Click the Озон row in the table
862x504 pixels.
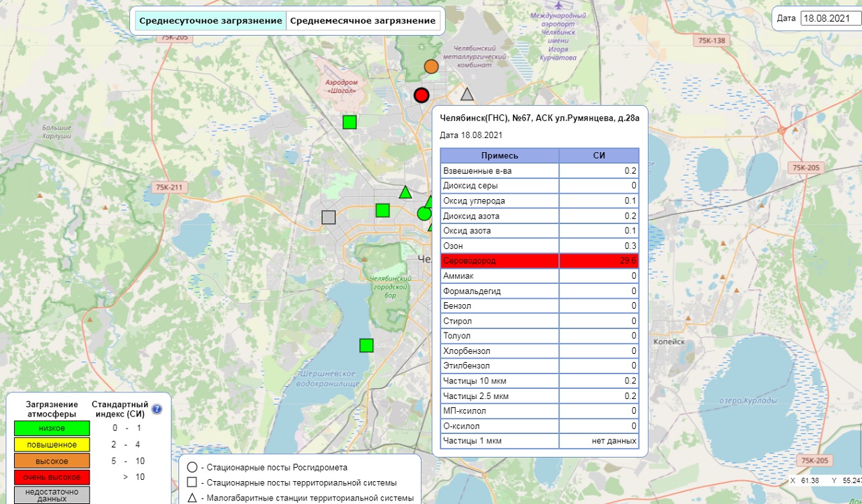point(500,246)
